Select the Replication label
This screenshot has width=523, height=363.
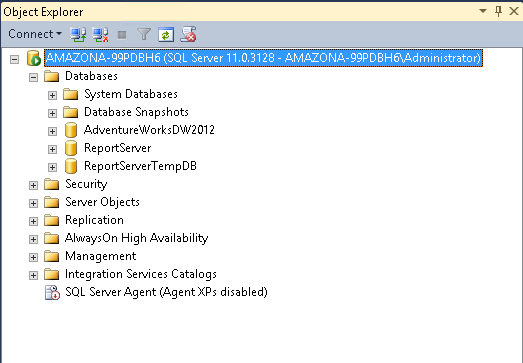pos(94,220)
